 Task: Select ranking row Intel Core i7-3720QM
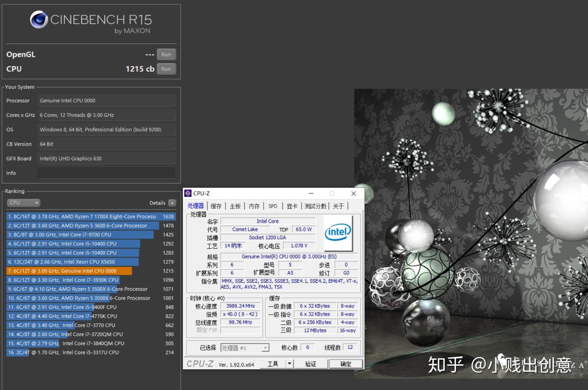tap(91, 334)
